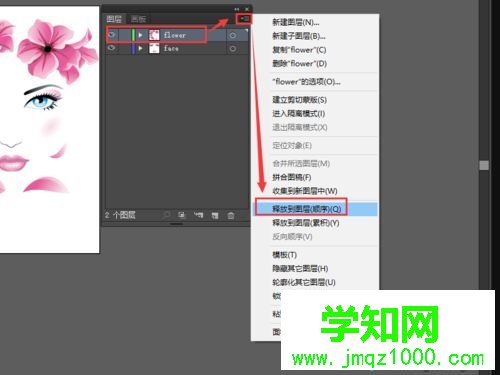
Task: Select the face layer name
Action: pos(171,48)
